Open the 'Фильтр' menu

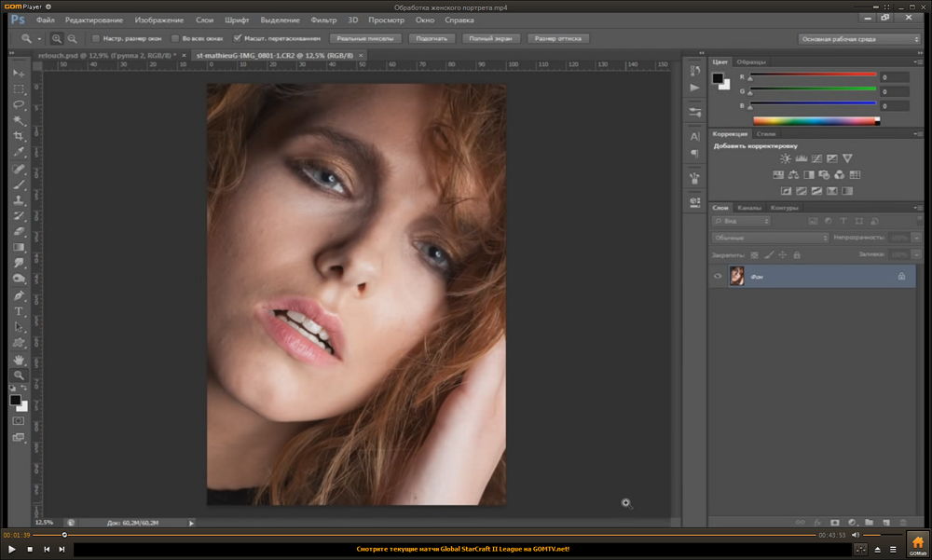tap(323, 20)
